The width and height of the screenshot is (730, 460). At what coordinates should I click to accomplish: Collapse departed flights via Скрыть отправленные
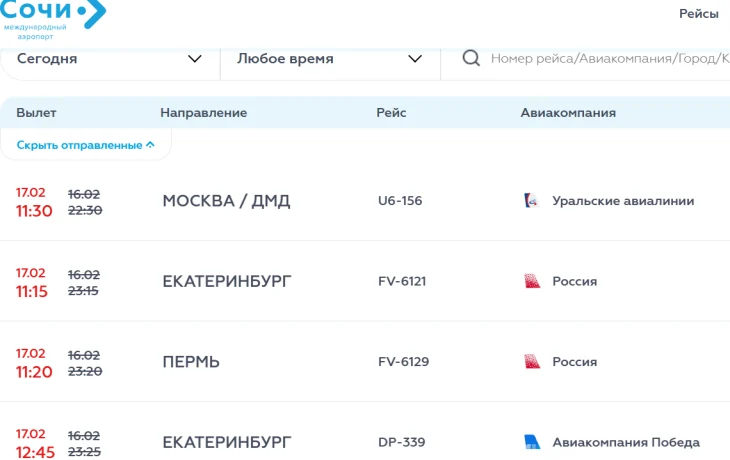pos(86,145)
